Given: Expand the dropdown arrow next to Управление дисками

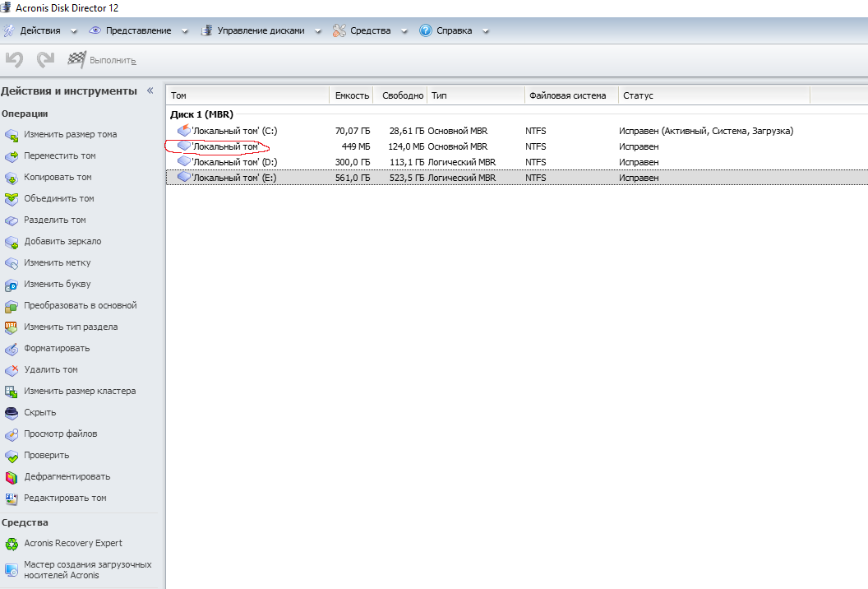Looking at the screenshot, I should (318, 31).
